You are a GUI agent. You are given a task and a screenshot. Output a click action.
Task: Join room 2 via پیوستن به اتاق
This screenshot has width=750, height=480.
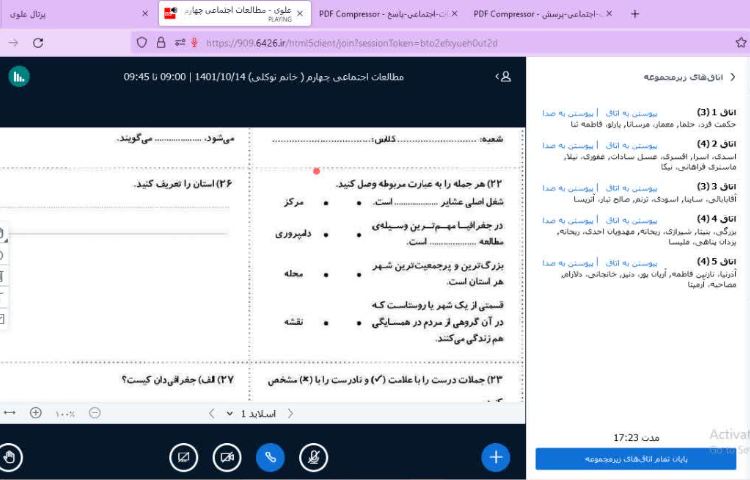pyautogui.click(x=631, y=145)
